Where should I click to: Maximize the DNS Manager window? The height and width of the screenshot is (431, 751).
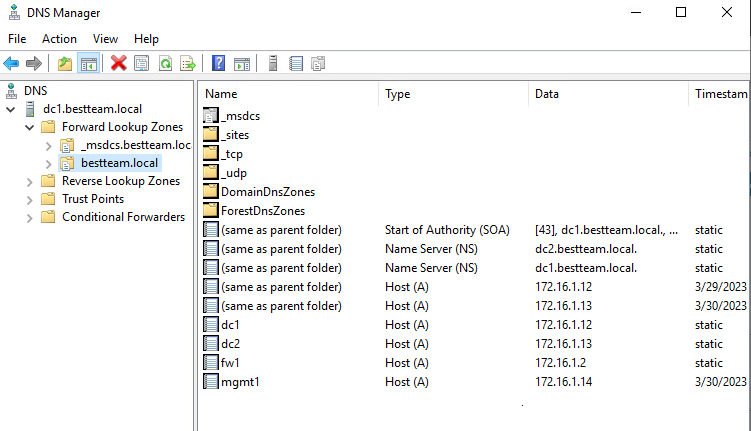681,12
